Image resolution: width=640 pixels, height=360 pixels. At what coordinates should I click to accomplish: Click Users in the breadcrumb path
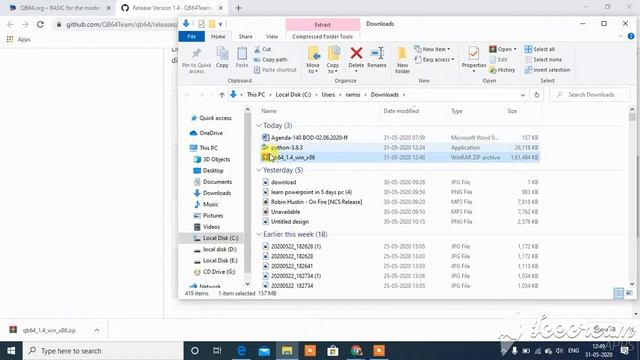click(328, 95)
